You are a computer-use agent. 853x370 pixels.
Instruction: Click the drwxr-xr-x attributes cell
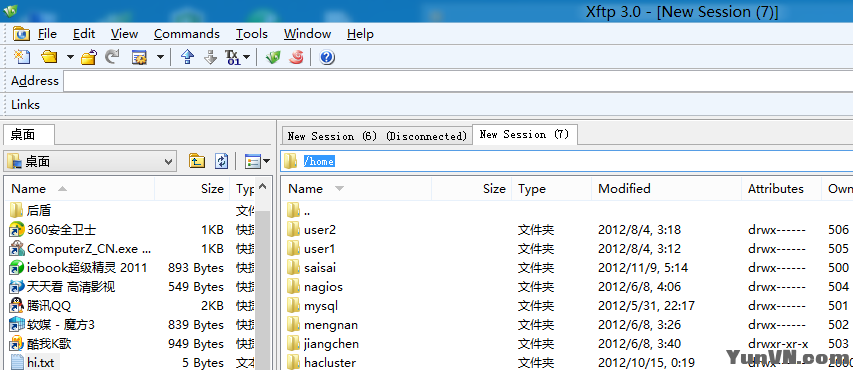[778, 344]
